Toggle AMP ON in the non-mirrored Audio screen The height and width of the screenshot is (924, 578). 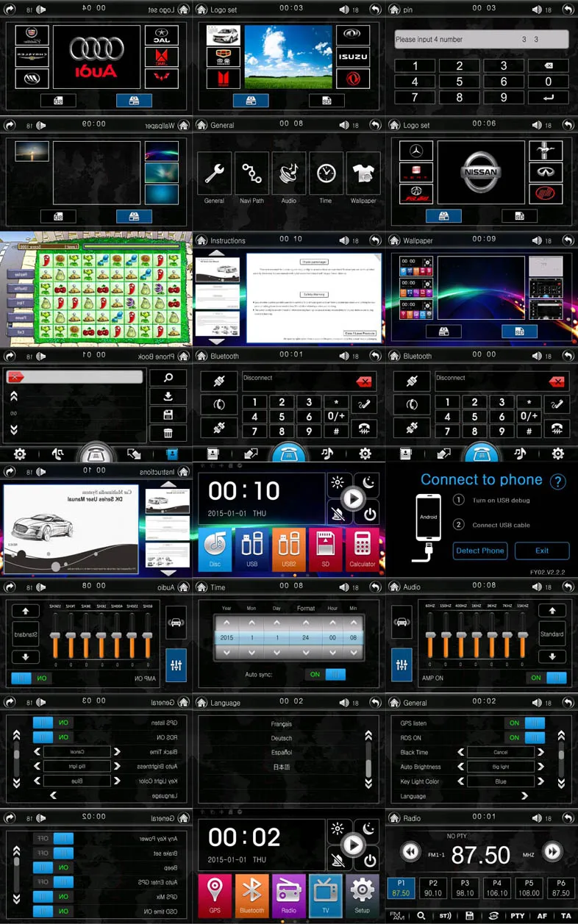coord(546,678)
